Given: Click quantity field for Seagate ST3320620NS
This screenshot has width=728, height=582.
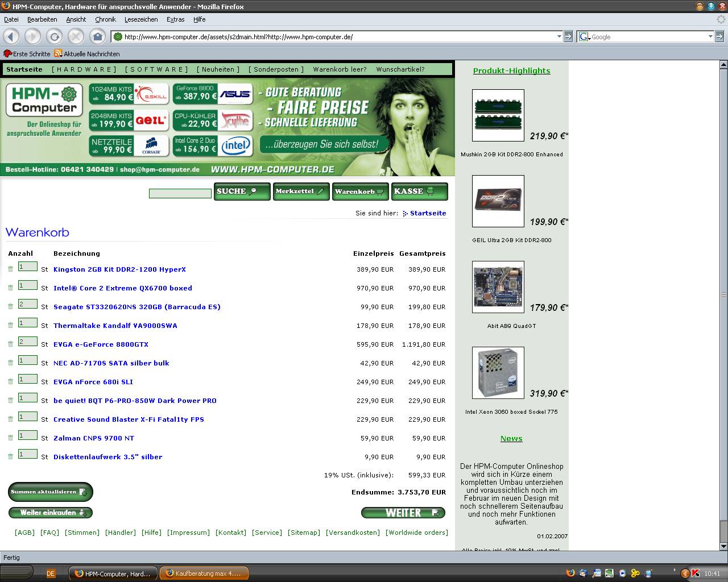Looking at the screenshot, I should [28, 304].
